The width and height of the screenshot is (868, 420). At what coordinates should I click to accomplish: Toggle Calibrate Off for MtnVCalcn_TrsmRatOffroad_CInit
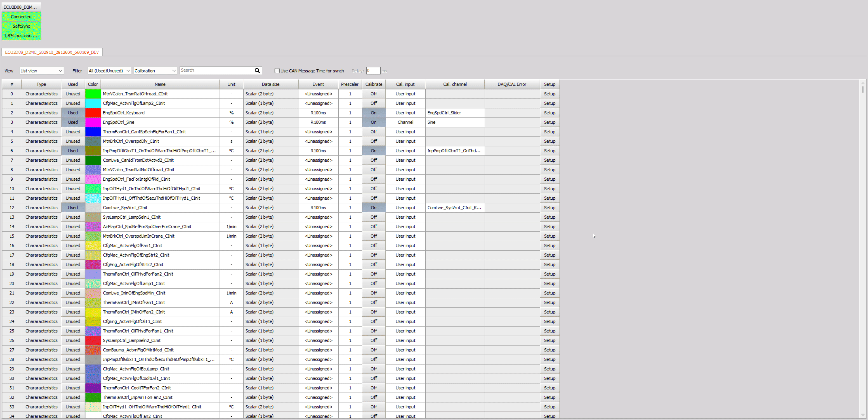374,94
